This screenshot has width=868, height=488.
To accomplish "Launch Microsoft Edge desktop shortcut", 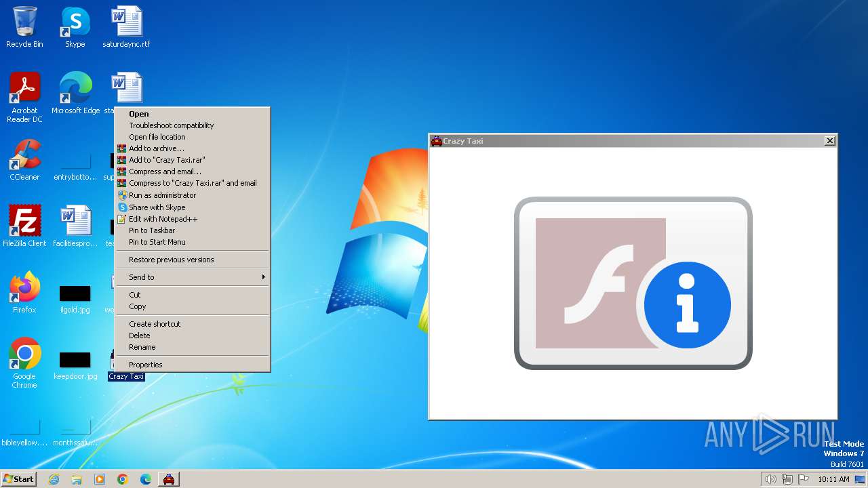I will [75, 94].
